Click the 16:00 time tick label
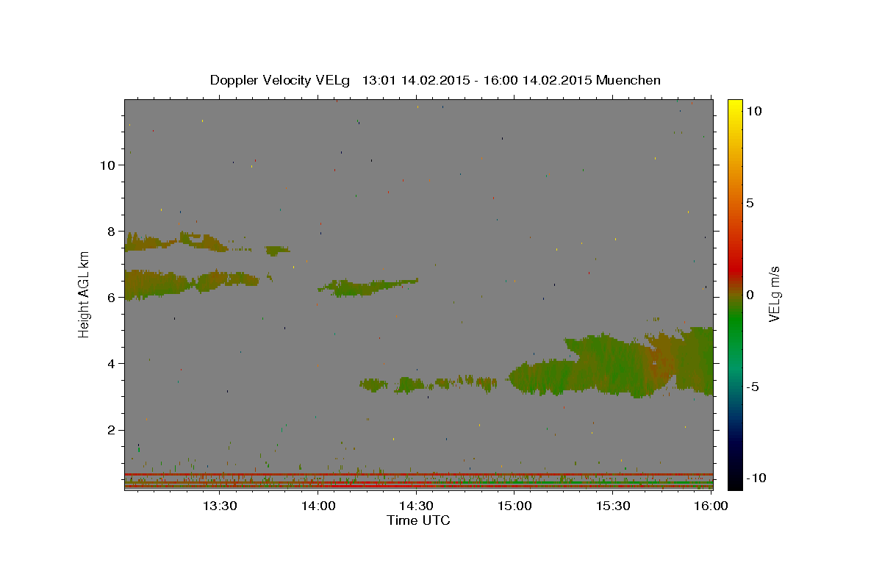This screenshot has height=588, width=882. [711, 506]
